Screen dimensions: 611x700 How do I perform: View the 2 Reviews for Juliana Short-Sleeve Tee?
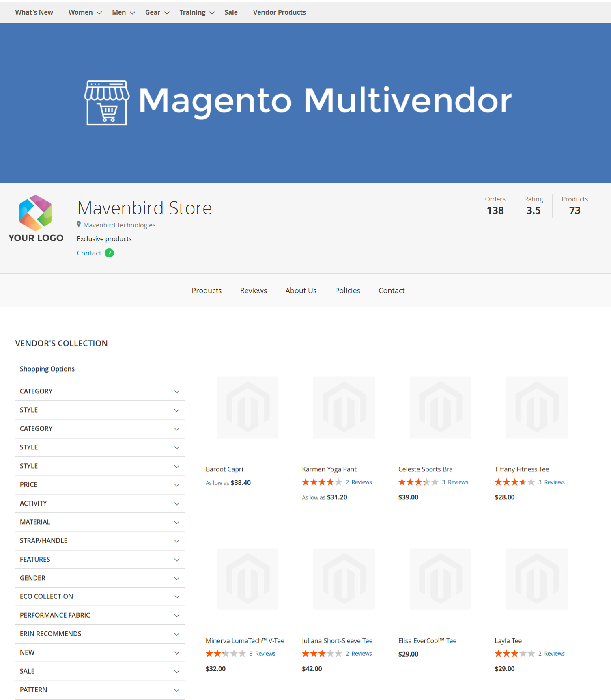[359, 653]
